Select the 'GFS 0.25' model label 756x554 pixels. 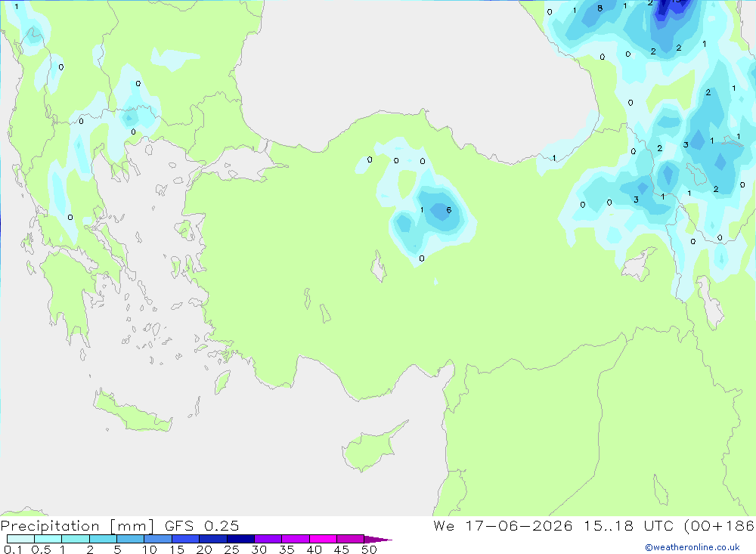[202, 526]
